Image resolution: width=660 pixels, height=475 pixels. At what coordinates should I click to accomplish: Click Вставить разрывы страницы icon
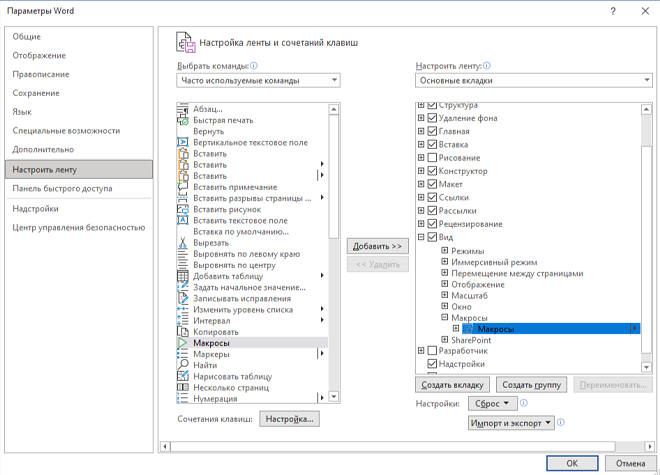183,198
